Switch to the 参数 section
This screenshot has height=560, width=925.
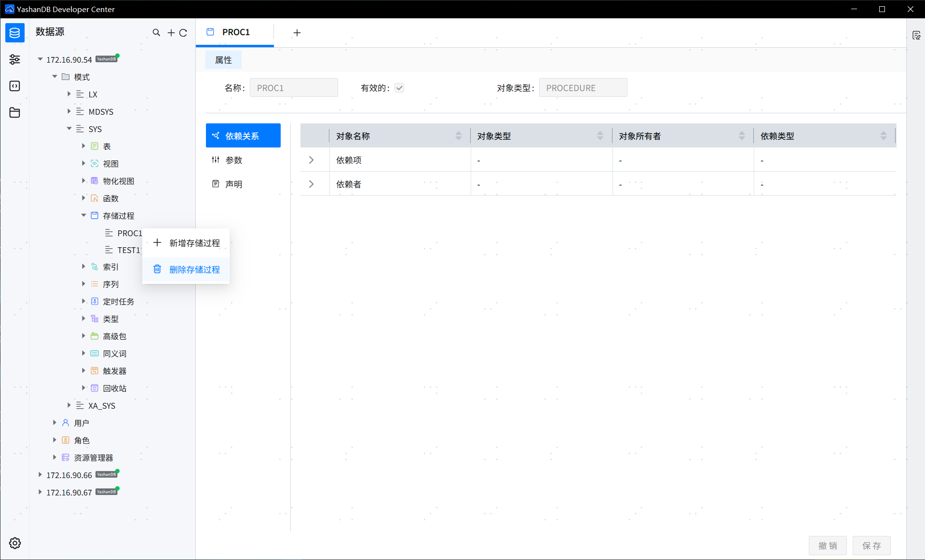pyautogui.click(x=234, y=160)
